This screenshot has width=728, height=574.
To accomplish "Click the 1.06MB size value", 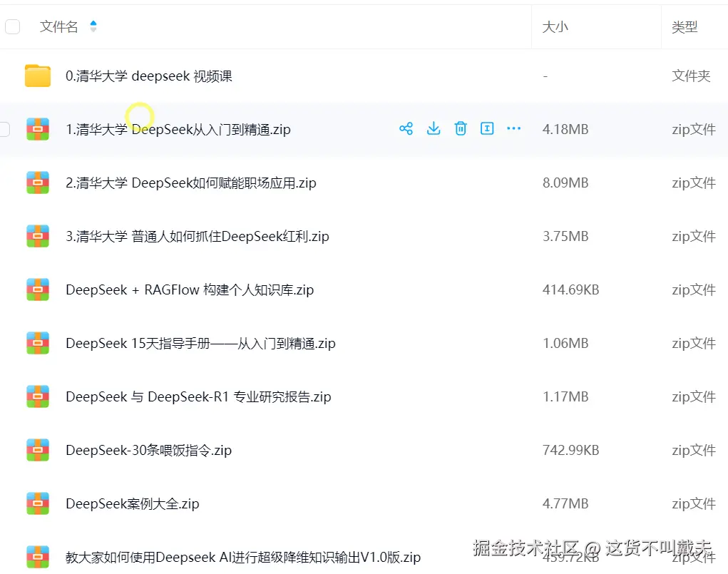I will [565, 343].
